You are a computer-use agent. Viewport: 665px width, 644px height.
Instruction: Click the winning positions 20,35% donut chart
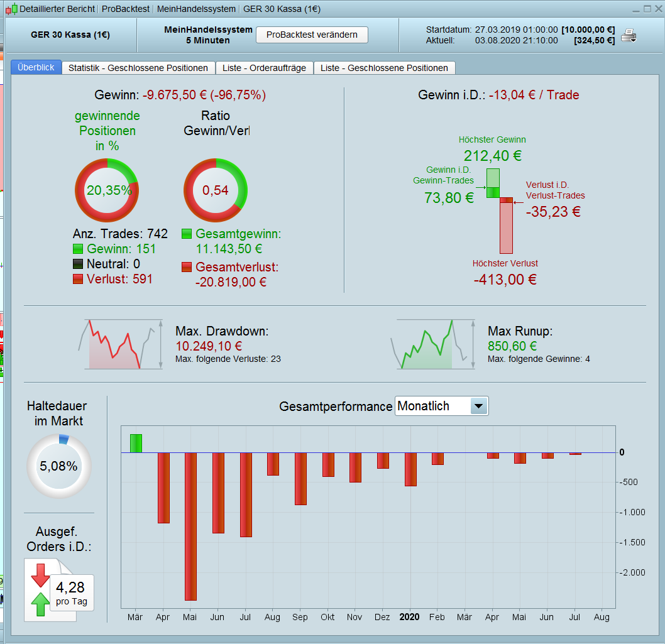pyautogui.click(x=107, y=190)
